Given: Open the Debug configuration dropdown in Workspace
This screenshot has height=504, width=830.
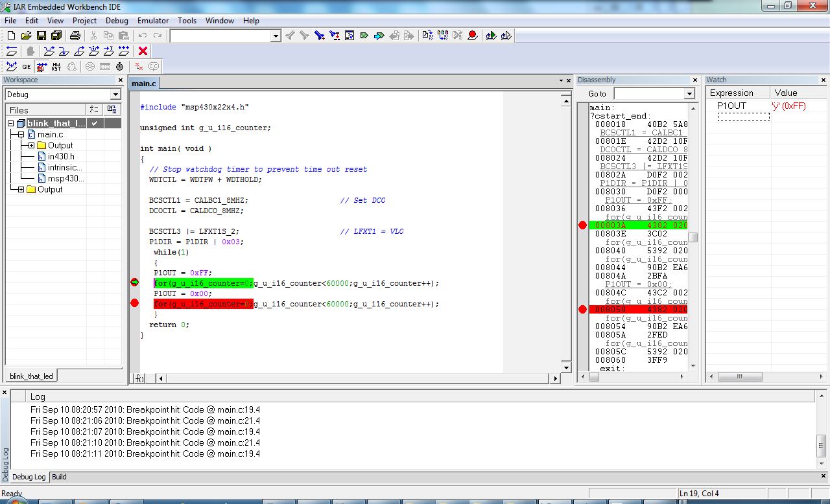Looking at the screenshot, I should click(x=116, y=95).
